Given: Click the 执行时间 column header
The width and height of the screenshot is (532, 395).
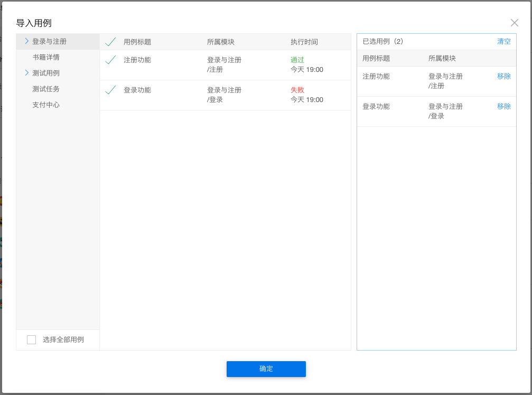Looking at the screenshot, I should point(304,42).
